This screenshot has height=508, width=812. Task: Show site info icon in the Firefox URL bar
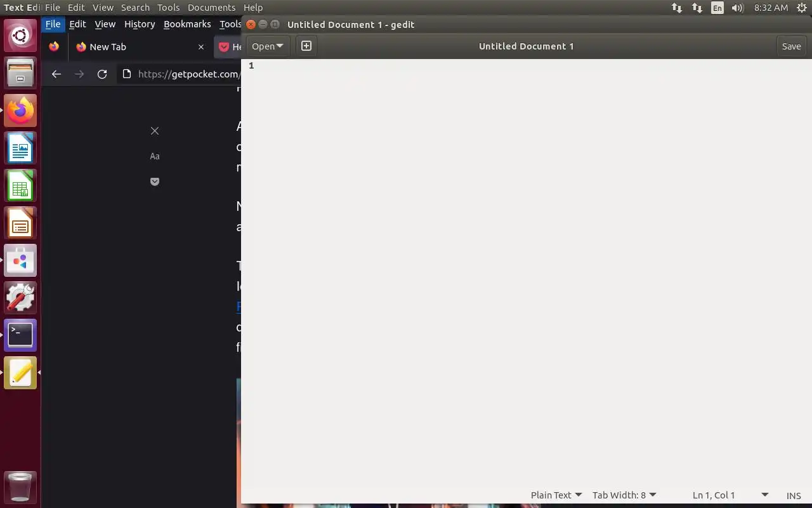pyautogui.click(x=127, y=74)
